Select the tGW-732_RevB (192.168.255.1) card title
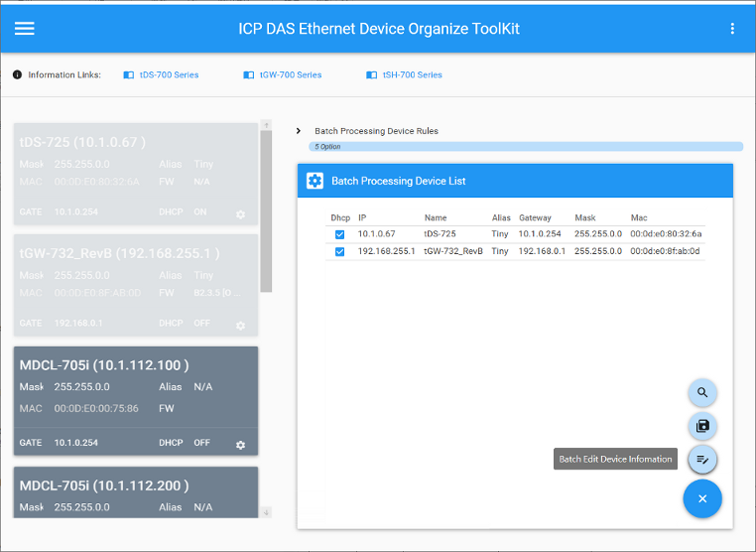The image size is (756, 552). tap(120, 253)
